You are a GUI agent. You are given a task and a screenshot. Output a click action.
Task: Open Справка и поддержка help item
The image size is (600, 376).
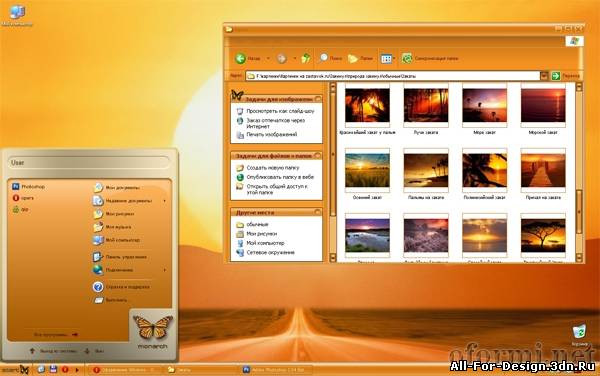[x=121, y=287]
